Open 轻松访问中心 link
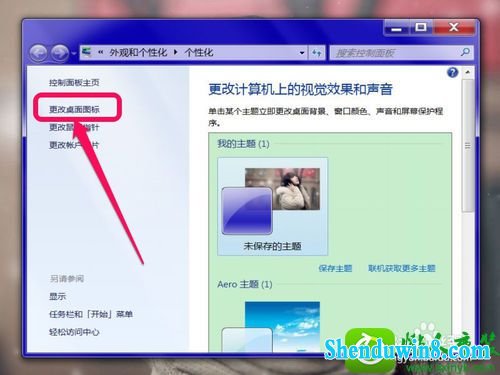 74,332
